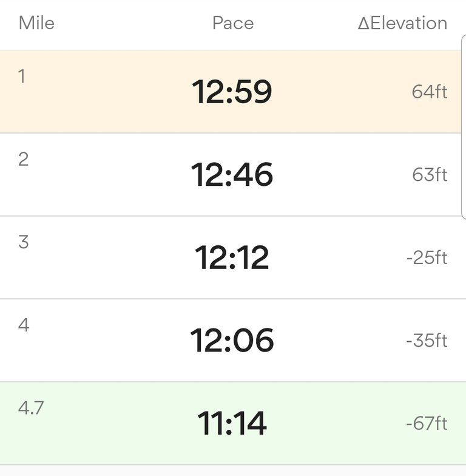
Task: Click the ΔElevation column header
Action: pos(402,23)
